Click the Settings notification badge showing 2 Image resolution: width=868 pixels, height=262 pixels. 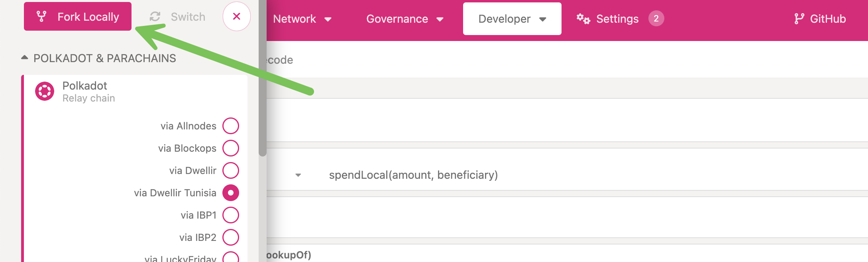pos(656,18)
